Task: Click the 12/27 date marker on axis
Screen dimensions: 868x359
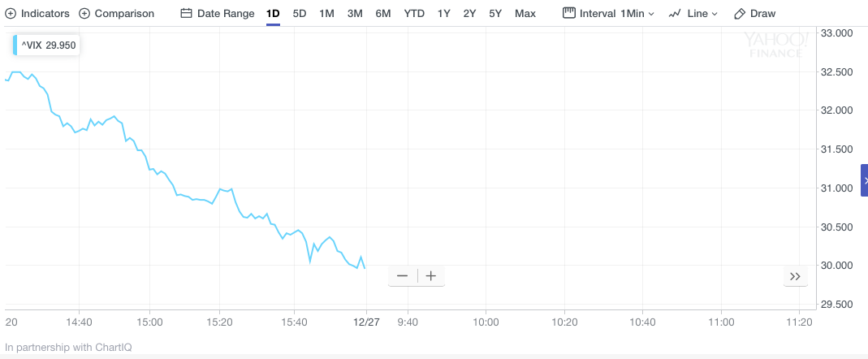Action: 366,322
